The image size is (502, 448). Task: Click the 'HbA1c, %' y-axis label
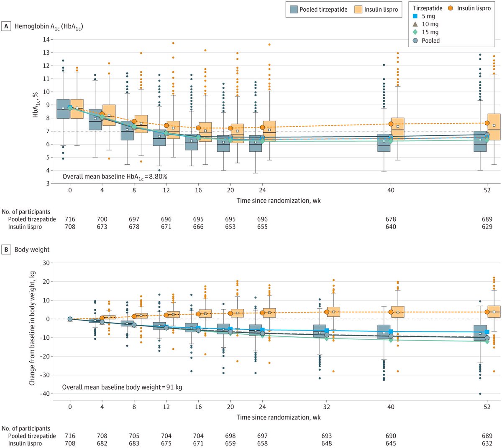pos(36,104)
